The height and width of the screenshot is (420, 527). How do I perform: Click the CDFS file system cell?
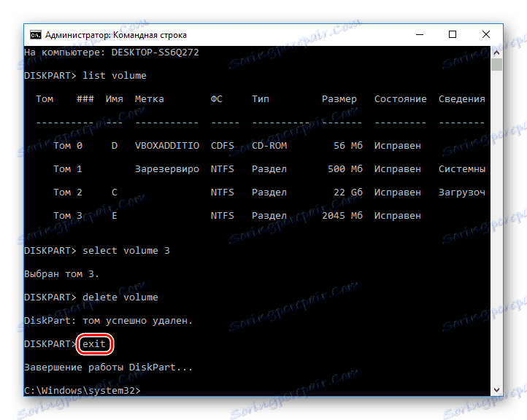click(x=222, y=146)
